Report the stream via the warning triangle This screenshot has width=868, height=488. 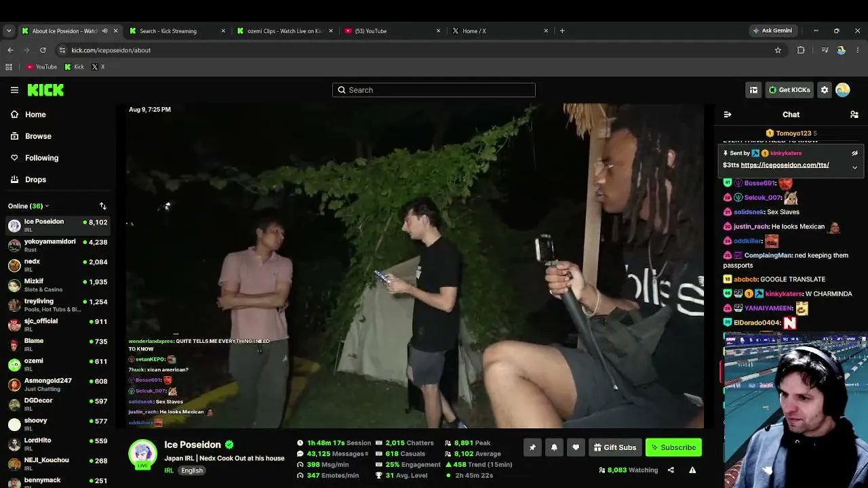pos(692,470)
